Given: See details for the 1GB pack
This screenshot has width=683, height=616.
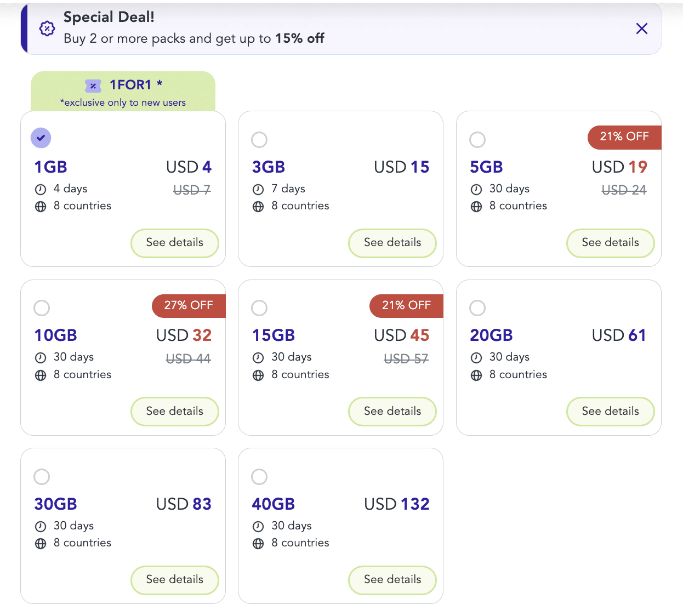Looking at the screenshot, I should coord(174,243).
